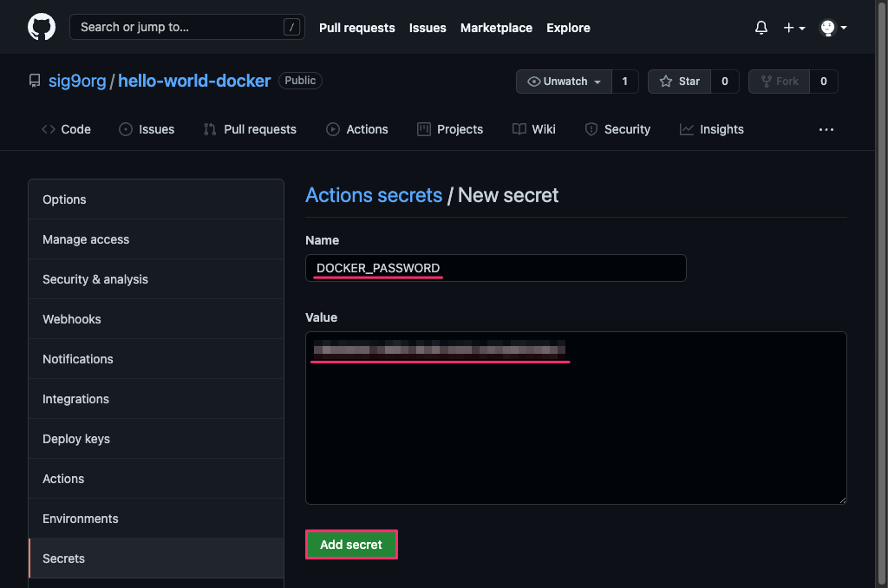Click the Star button

(679, 81)
